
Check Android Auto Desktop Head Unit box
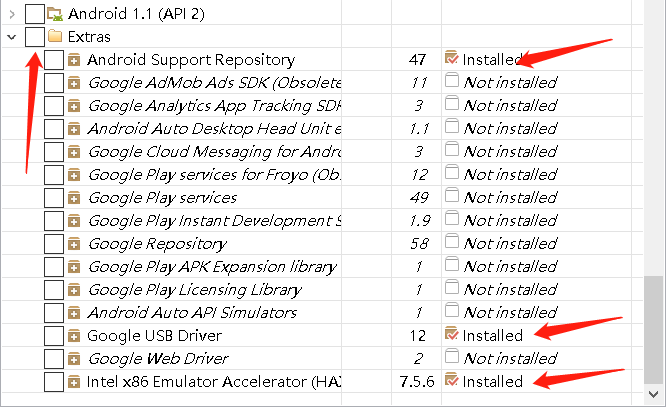pos(54,129)
